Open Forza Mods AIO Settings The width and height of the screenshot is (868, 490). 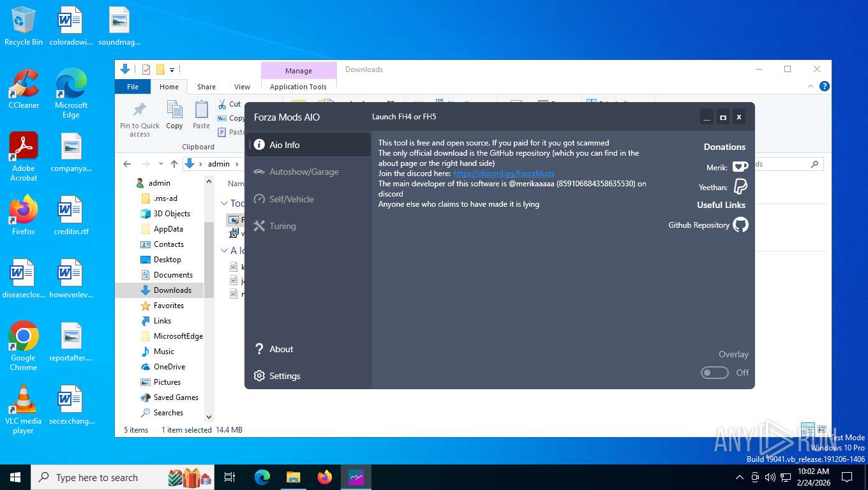click(308, 376)
